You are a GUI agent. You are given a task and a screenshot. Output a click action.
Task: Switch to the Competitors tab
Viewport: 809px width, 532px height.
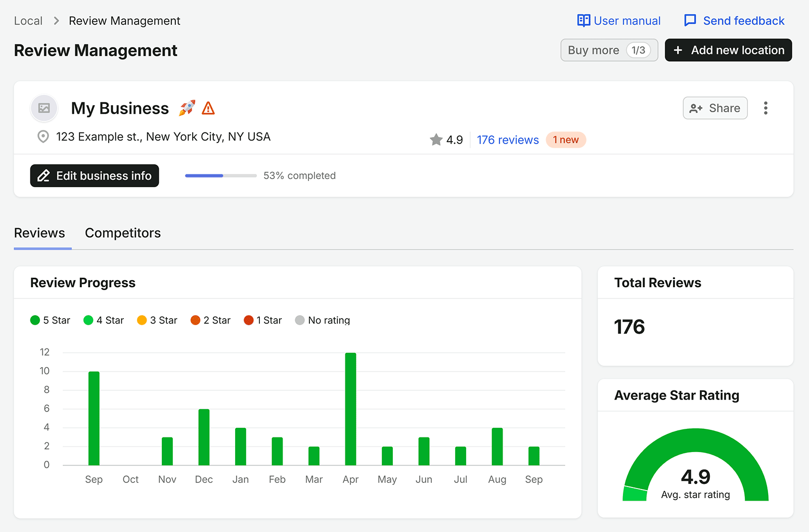123,233
